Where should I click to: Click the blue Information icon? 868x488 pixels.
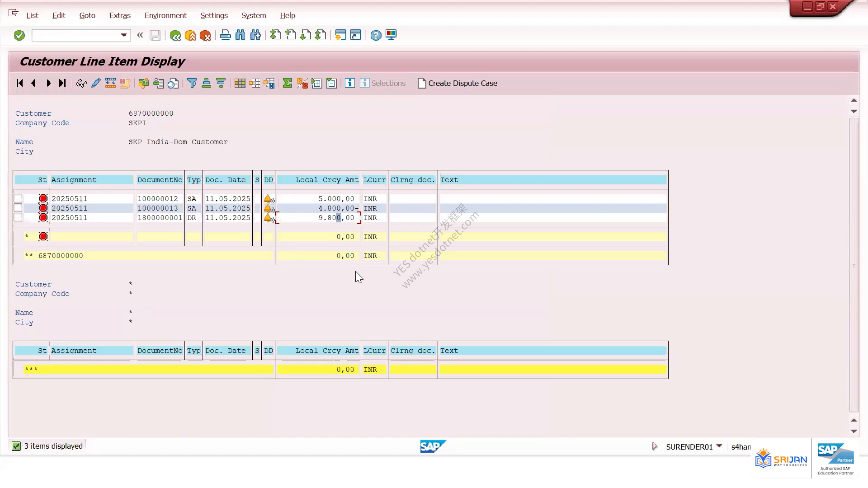coord(349,83)
